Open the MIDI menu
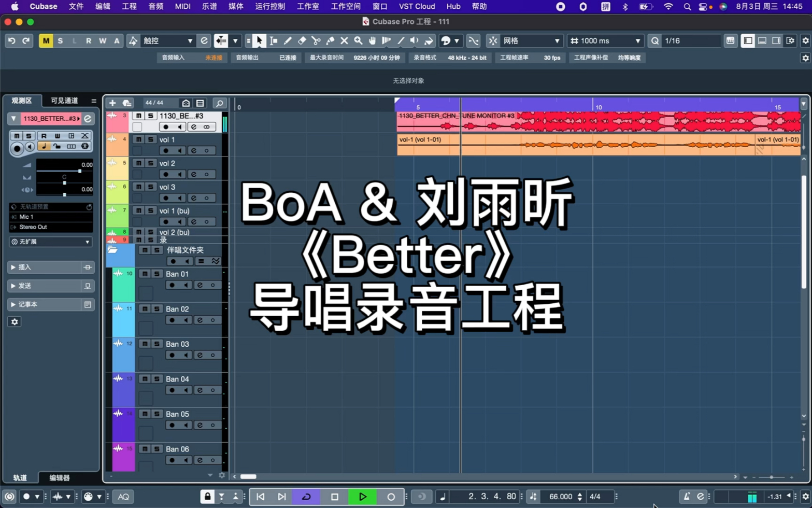 point(182,6)
